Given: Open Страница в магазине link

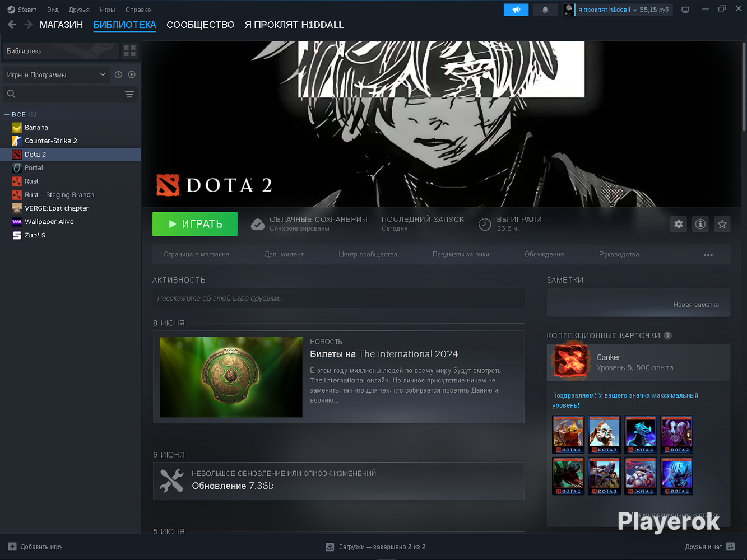Looking at the screenshot, I should [x=196, y=254].
